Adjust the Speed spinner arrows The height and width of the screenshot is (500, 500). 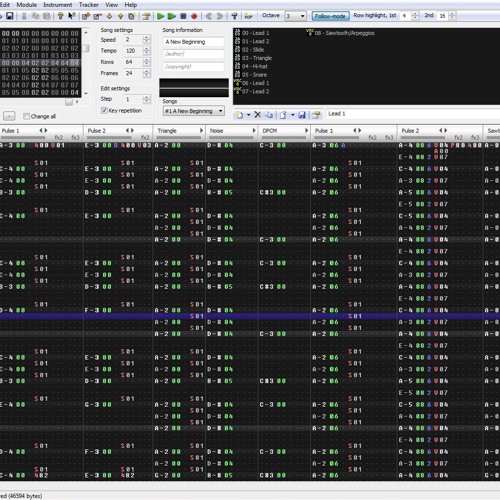tap(146, 39)
